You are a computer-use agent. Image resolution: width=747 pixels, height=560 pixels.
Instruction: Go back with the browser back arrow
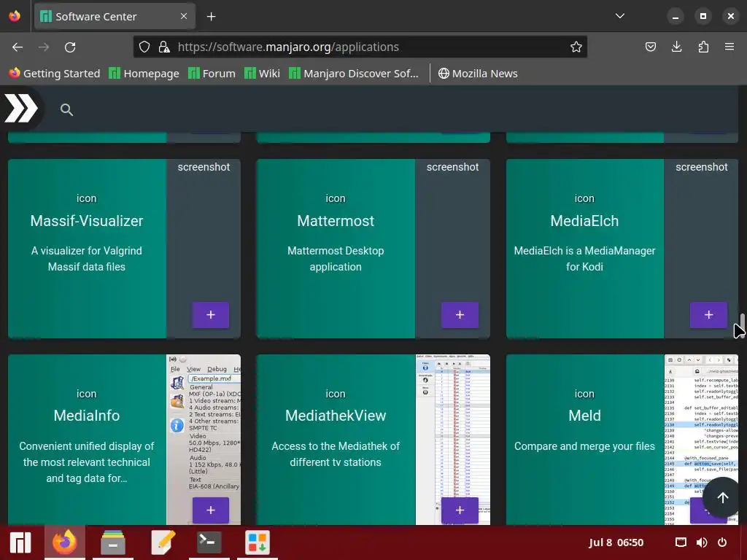point(18,47)
